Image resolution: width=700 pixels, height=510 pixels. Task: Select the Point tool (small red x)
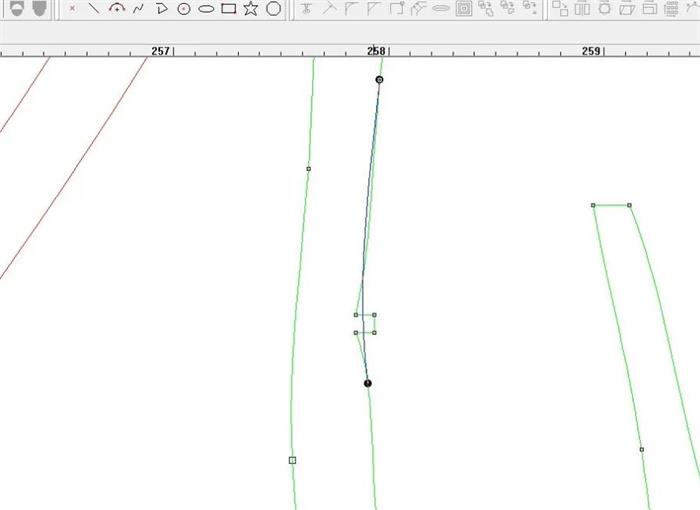tap(72, 8)
